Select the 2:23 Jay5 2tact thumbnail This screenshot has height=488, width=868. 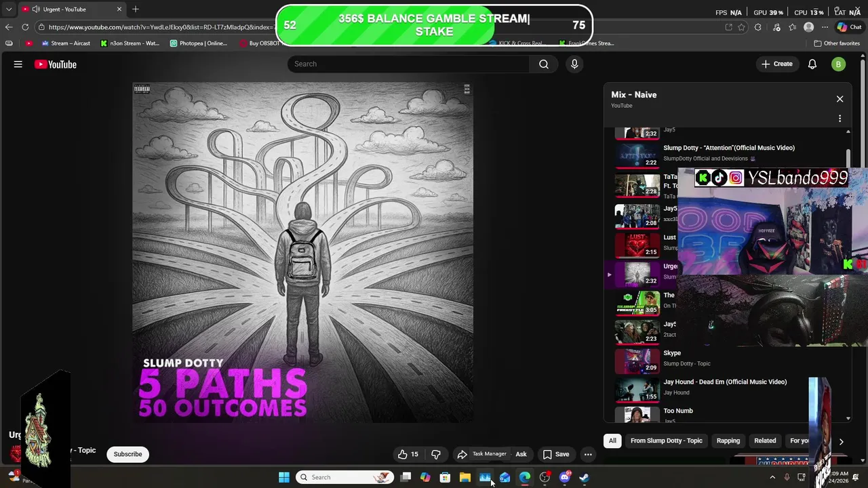(637, 332)
